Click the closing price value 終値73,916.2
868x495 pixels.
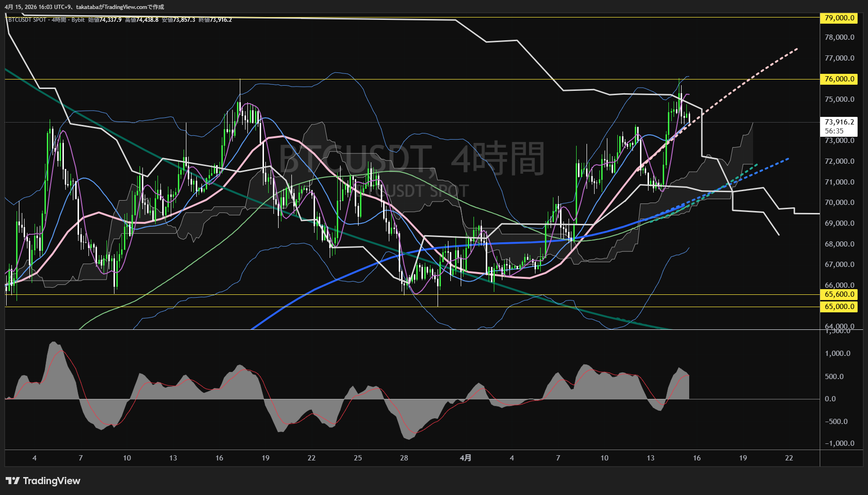pos(215,20)
